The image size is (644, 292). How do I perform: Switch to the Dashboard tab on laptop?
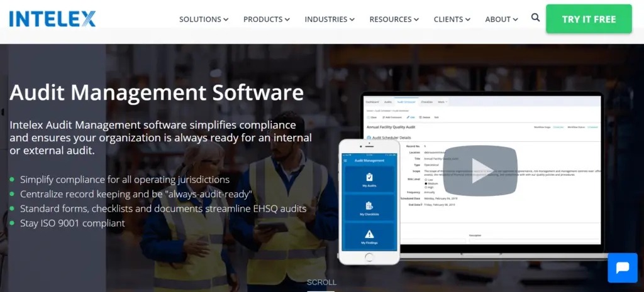[372, 102]
